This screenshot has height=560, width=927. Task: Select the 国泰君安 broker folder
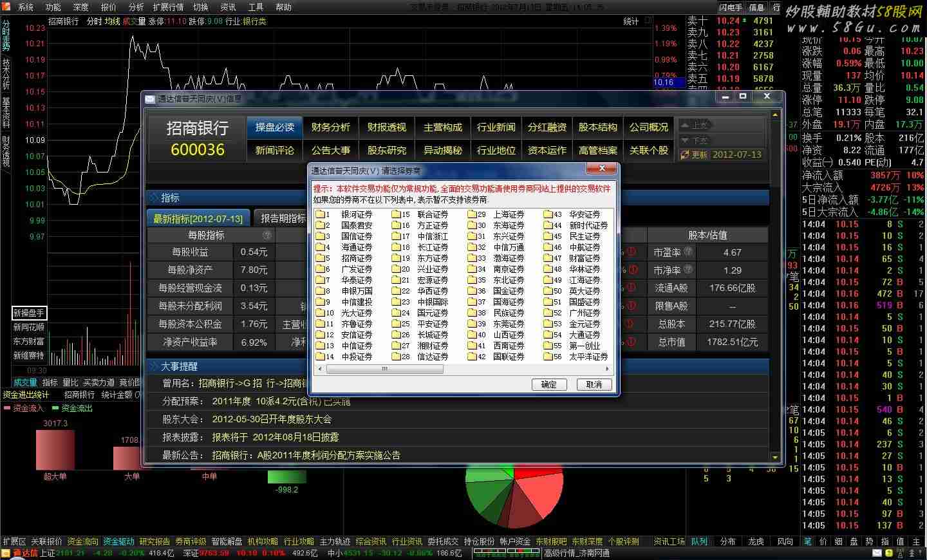pos(344,225)
